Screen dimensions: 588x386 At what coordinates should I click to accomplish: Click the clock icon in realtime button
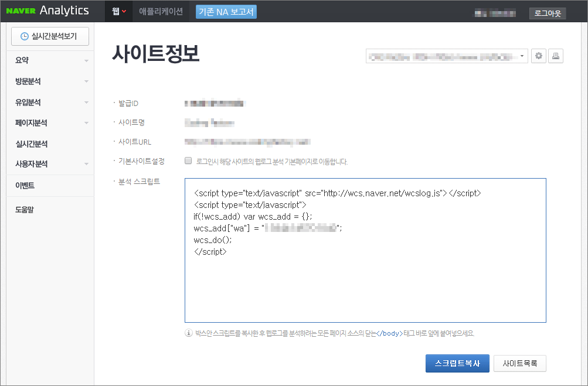[x=25, y=36]
